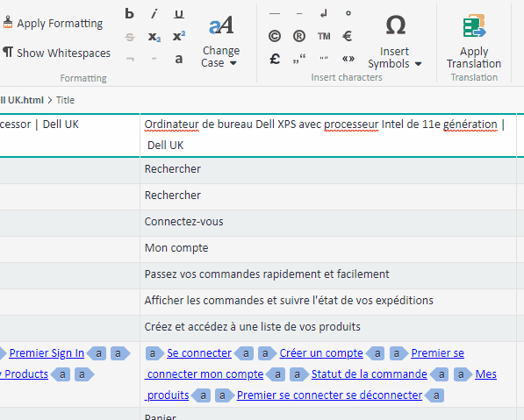Viewport: 524px width, 420px height.
Task: Insert the copyright © symbol
Action: pos(275,36)
